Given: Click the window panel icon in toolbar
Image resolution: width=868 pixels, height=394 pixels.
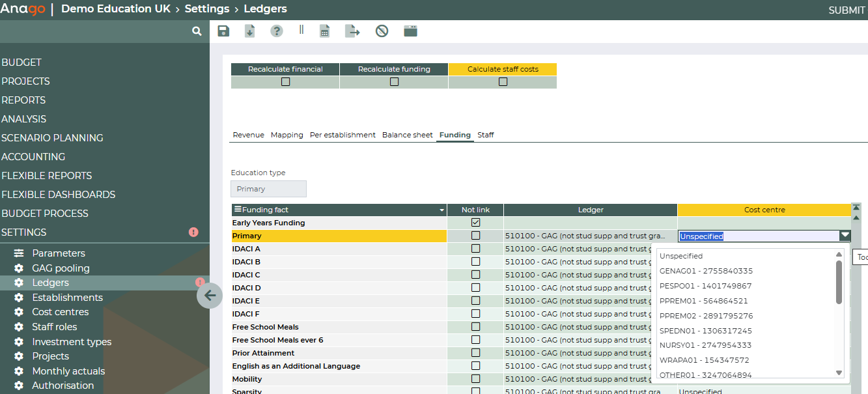Looking at the screenshot, I should click(410, 31).
